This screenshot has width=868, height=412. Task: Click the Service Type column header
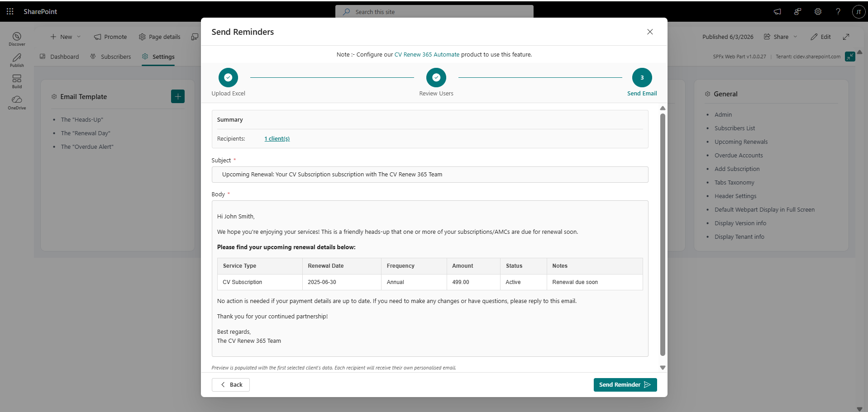point(260,266)
